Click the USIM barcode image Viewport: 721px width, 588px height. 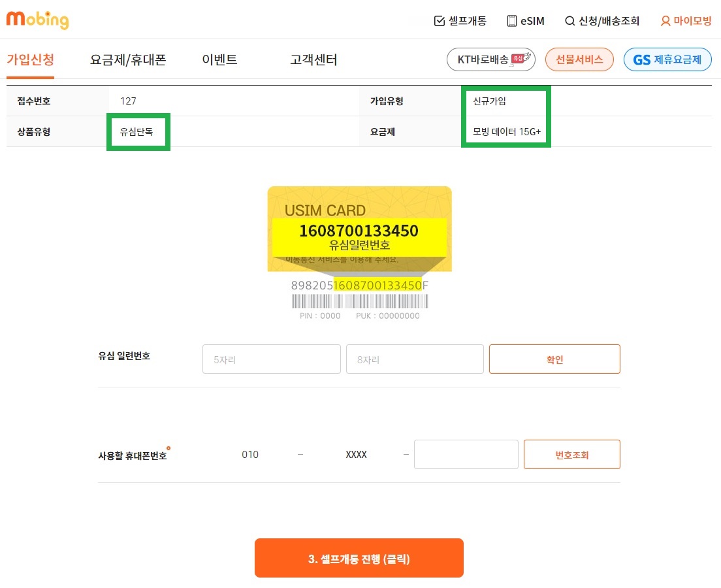[360, 301]
